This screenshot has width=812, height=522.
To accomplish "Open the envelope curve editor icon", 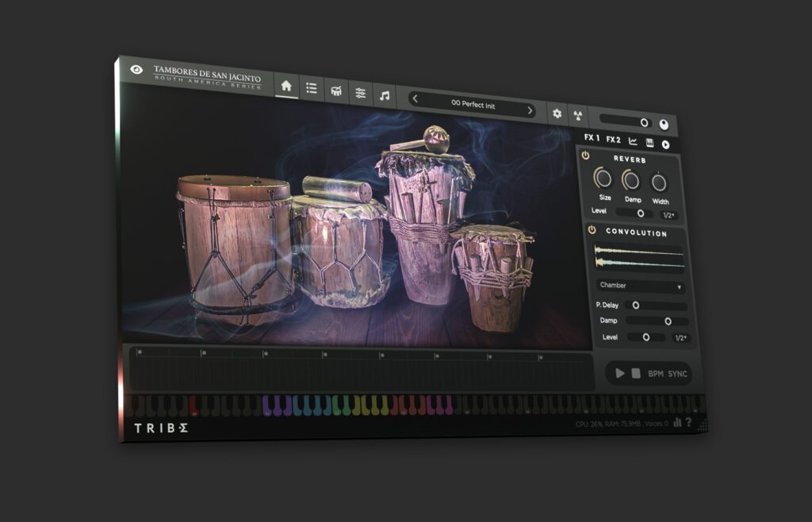I will tap(633, 140).
